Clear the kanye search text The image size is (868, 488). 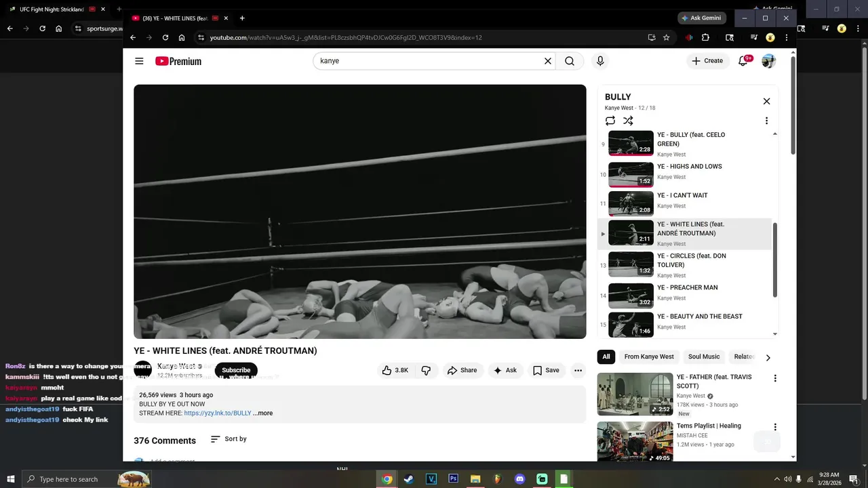(548, 61)
